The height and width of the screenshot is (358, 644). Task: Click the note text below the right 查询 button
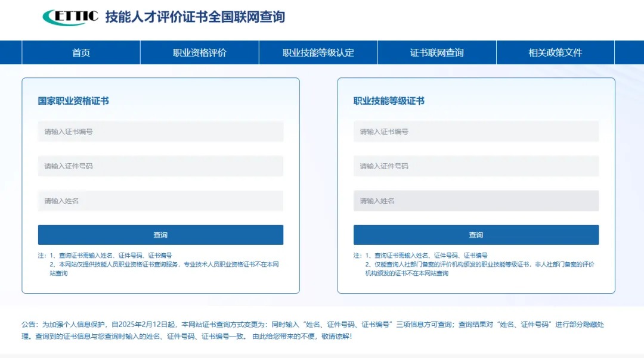click(x=475, y=264)
